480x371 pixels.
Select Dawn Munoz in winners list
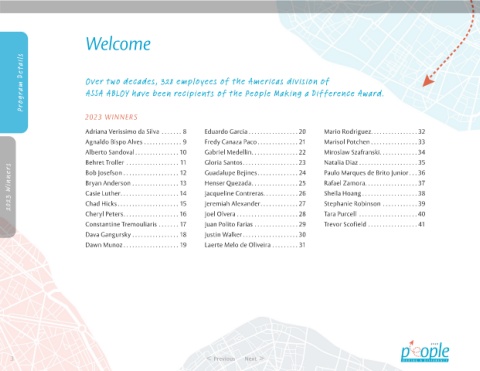click(x=136, y=245)
